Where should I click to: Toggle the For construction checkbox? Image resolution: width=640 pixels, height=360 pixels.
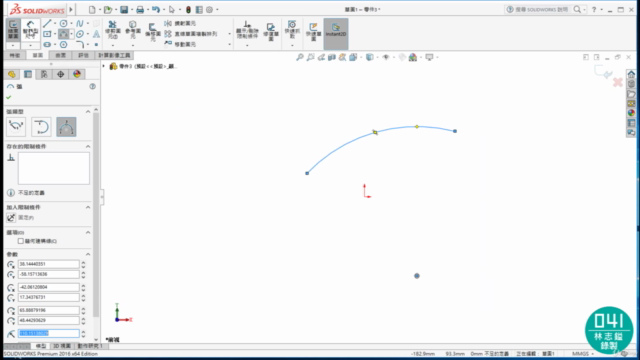pyautogui.click(x=20, y=241)
